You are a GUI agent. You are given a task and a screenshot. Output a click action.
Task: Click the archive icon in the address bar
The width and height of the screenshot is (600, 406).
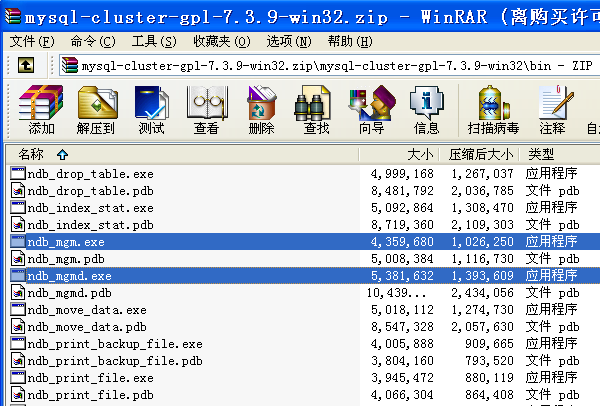click(70, 65)
